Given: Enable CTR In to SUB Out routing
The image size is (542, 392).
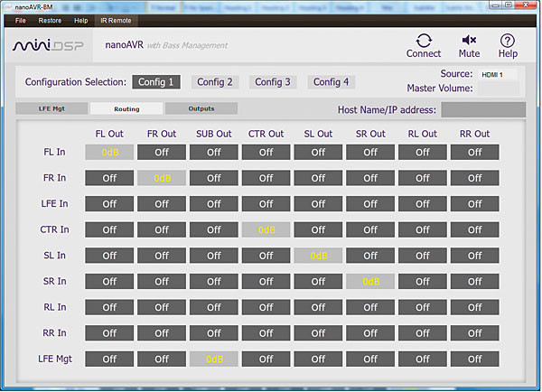Looking at the screenshot, I should click(x=213, y=230).
